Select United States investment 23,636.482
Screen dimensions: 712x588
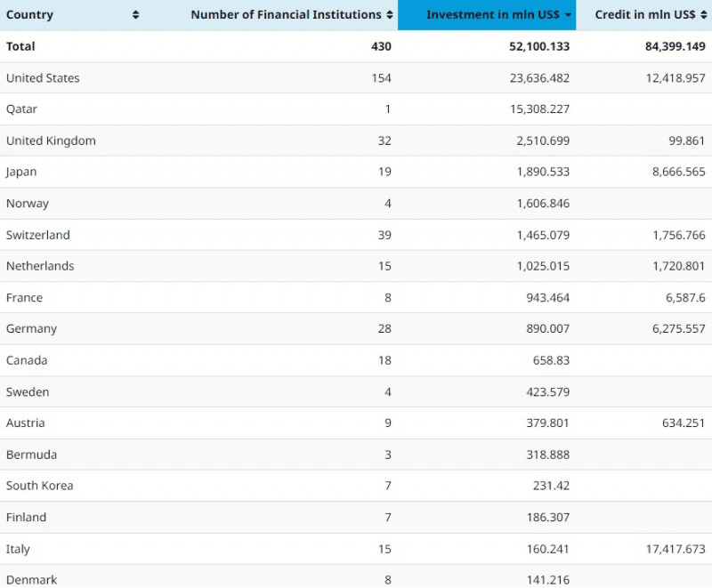539,78
